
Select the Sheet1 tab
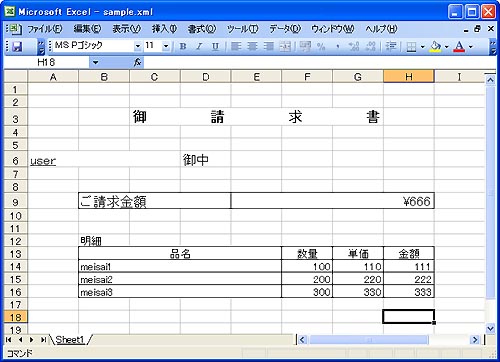click(x=70, y=340)
